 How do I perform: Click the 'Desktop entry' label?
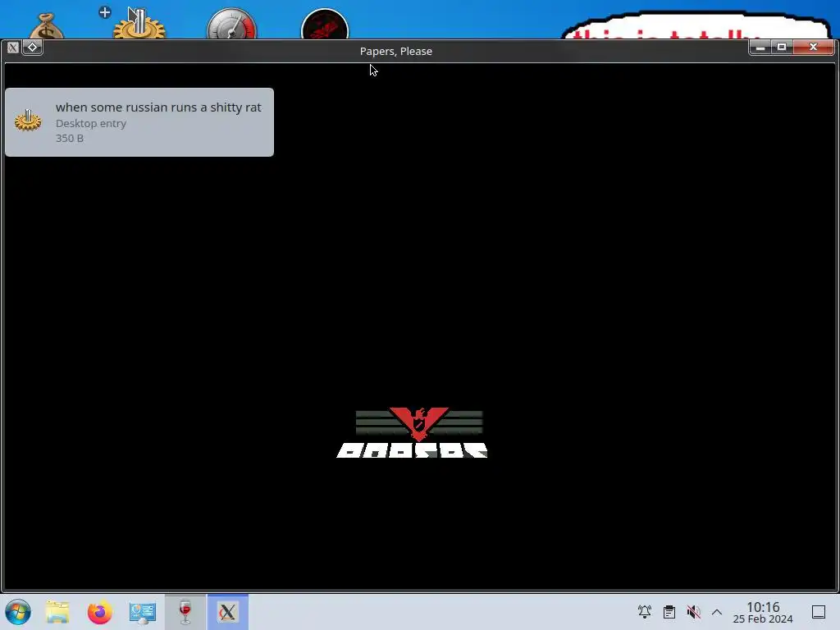pyautogui.click(x=91, y=123)
